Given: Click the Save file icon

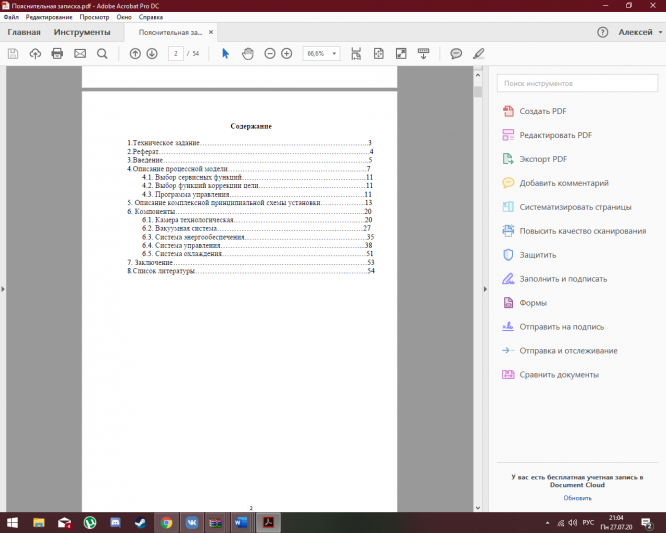Looking at the screenshot, I should (x=13, y=54).
